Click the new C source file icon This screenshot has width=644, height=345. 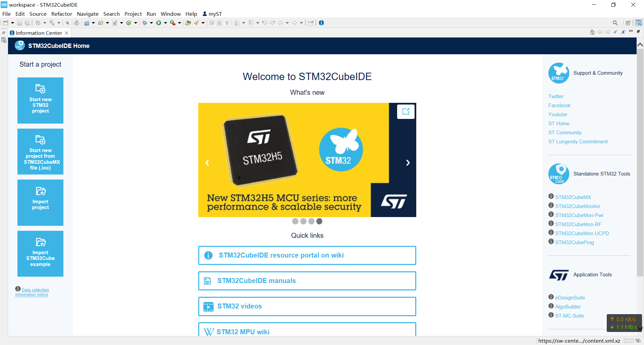click(x=115, y=23)
